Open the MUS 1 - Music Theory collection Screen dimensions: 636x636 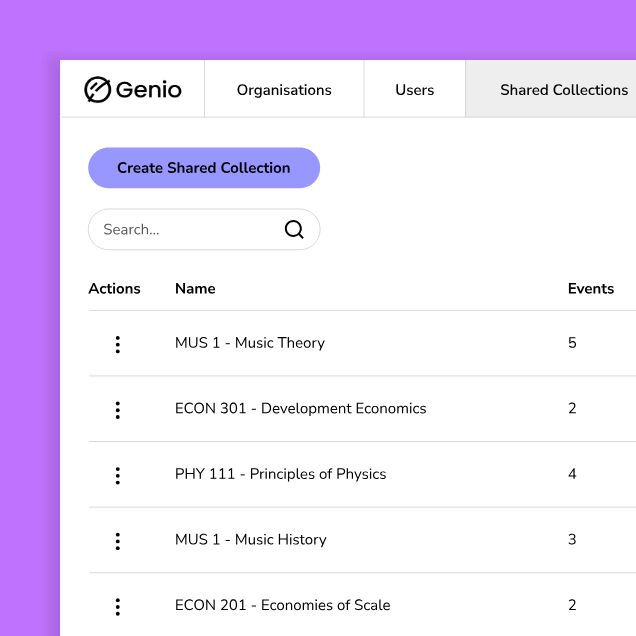(x=250, y=343)
